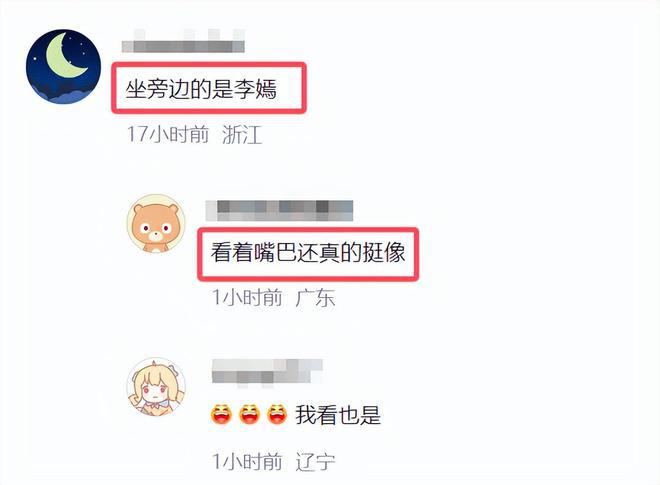
Task: Click the "辽宁" location label
Action: click(315, 462)
